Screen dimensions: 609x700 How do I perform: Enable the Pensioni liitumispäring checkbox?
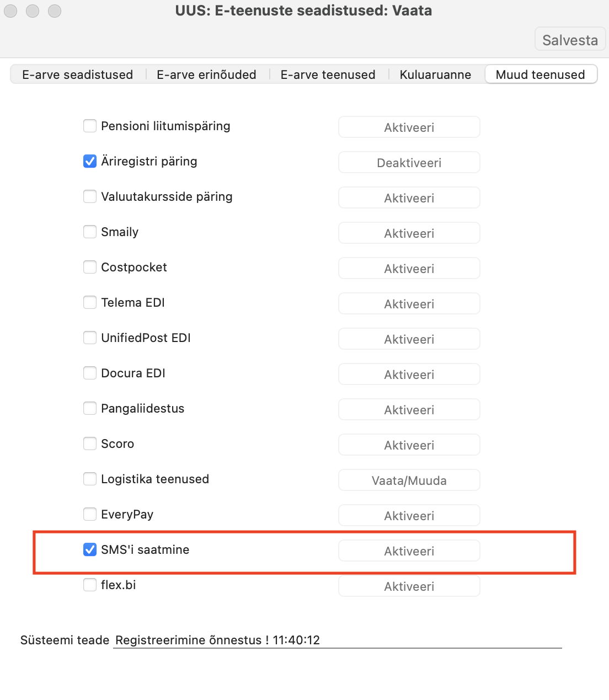coord(90,126)
